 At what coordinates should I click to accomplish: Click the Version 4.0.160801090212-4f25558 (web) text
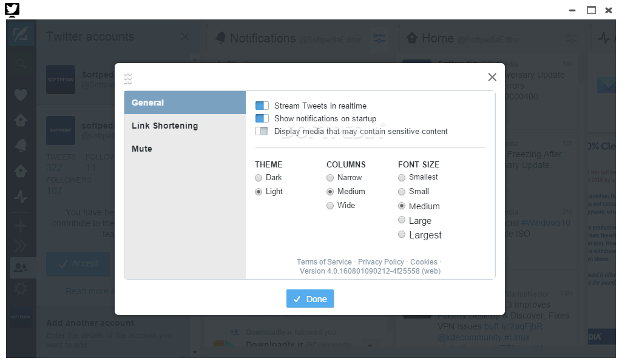coord(370,271)
